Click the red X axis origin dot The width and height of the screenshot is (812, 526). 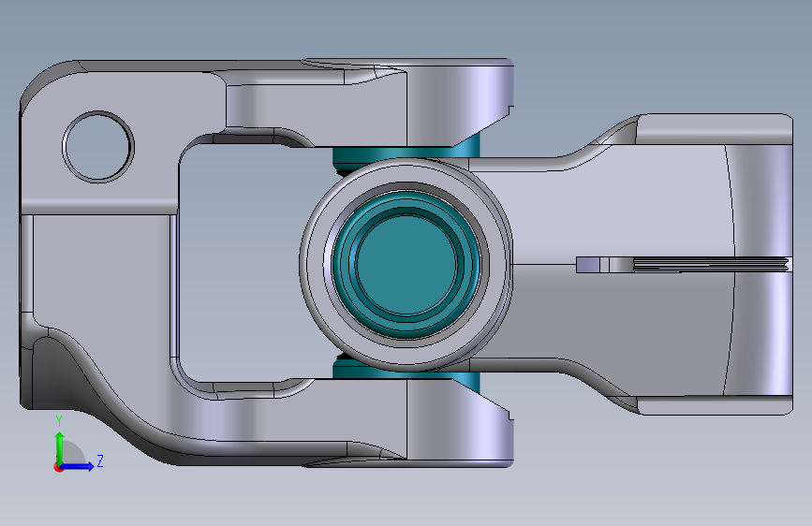pyautogui.click(x=58, y=467)
